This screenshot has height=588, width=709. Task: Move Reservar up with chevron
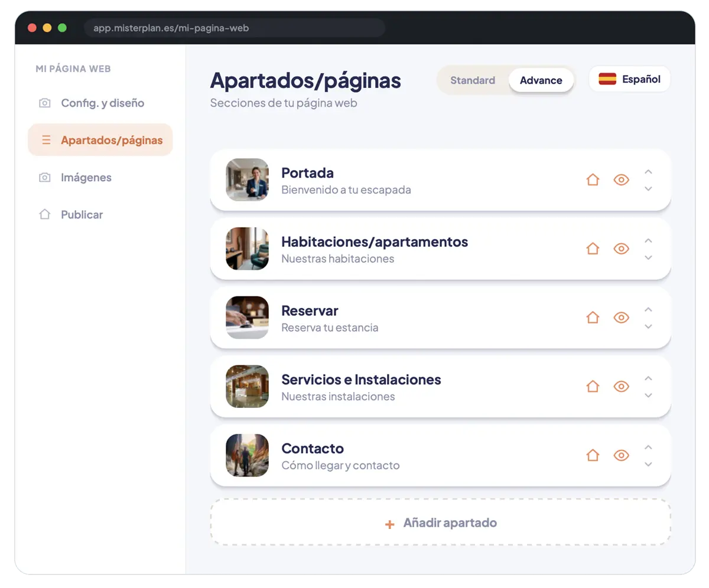click(x=648, y=309)
